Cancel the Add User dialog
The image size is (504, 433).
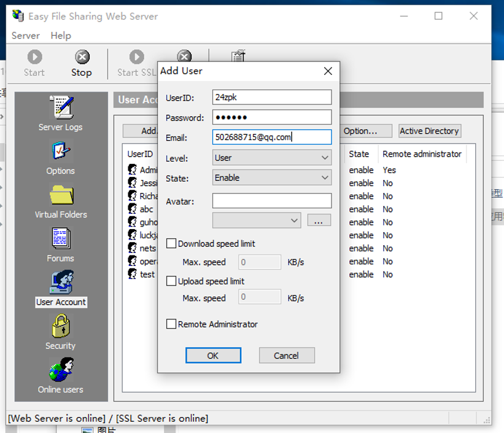click(x=287, y=356)
